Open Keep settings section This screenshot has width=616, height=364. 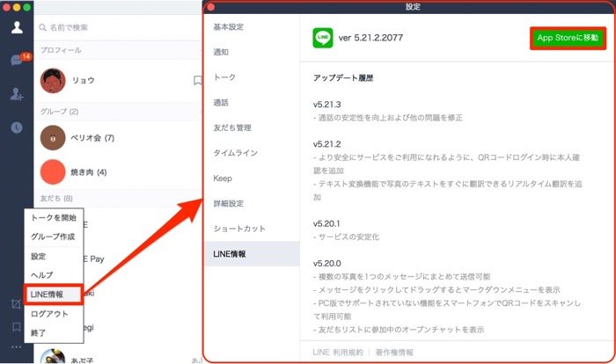[x=252, y=178]
